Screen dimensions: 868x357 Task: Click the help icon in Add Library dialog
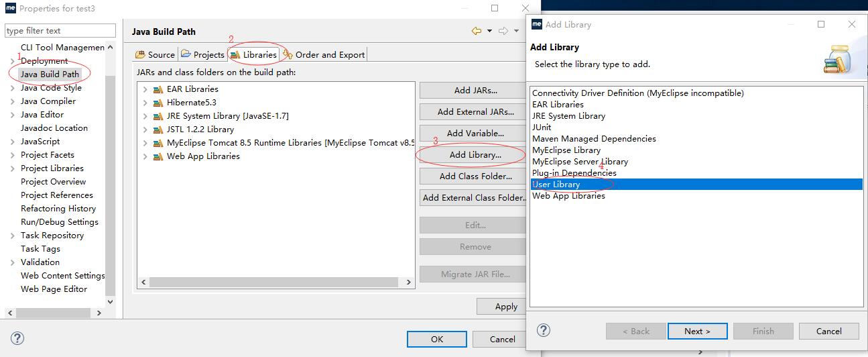(544, 330)
